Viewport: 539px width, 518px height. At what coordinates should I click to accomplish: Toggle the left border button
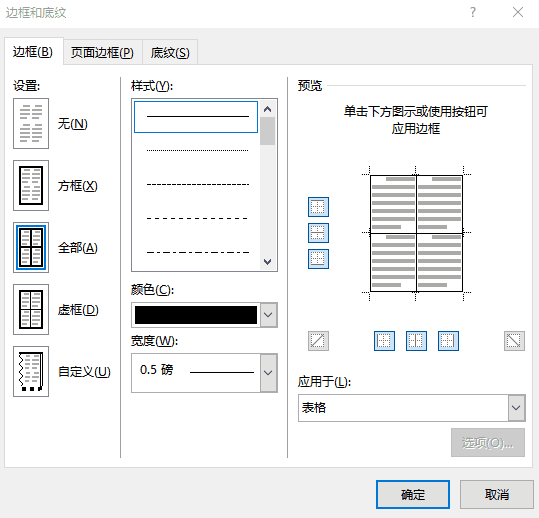(x=384, y=341)
